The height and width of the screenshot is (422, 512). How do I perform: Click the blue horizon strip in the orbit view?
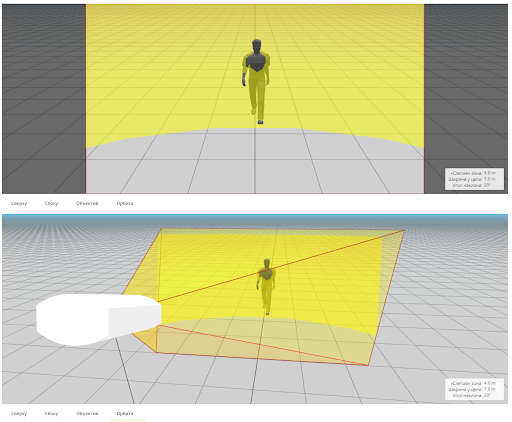pos(255,216)
